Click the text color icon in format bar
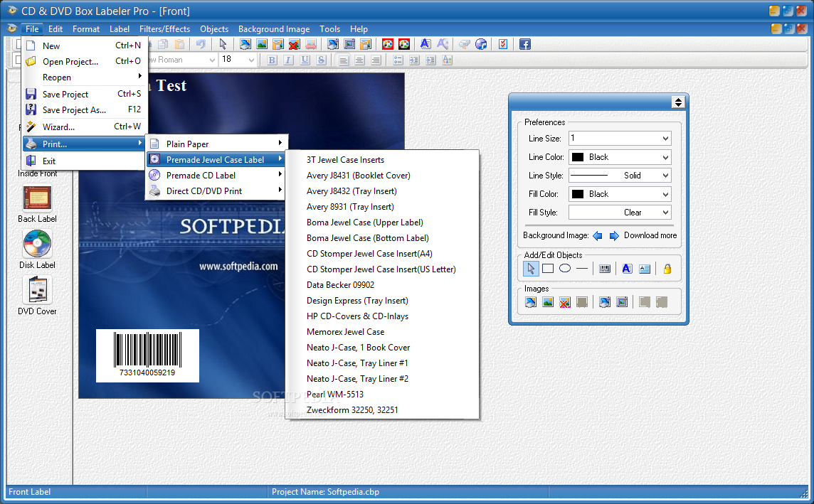Screen dimensions: 814x504 click(x=447, y=60)
